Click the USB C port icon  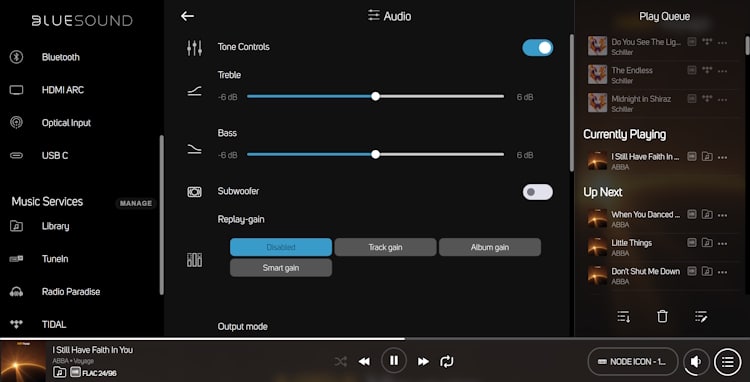tap(17, 156)
